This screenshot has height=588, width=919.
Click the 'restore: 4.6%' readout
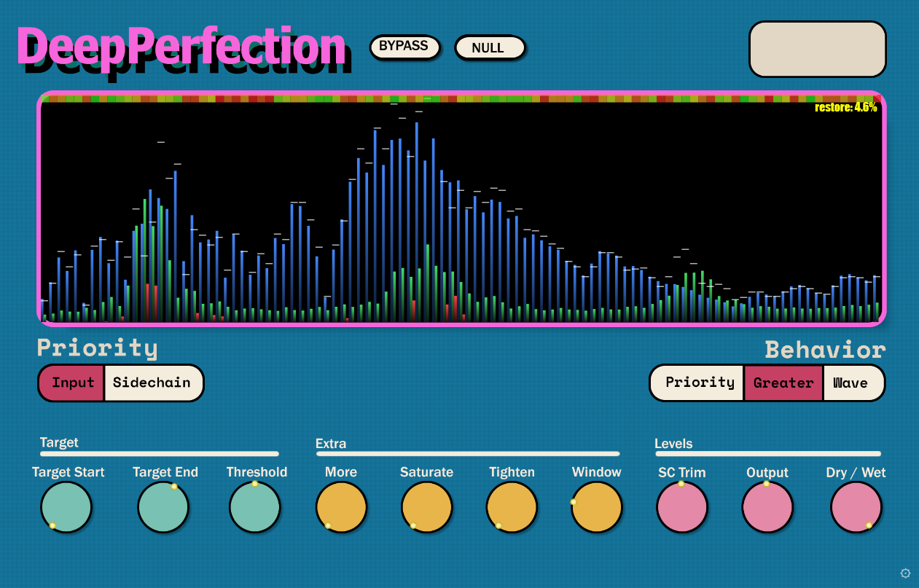click(x=845, y=107)
